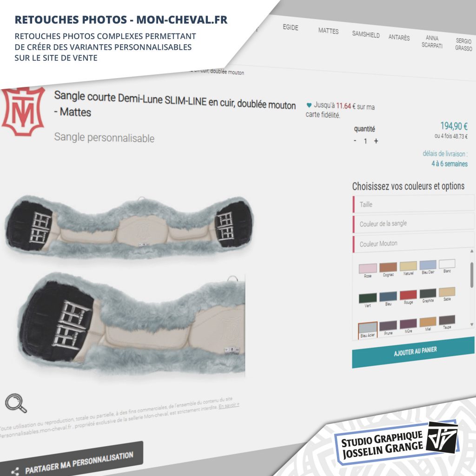Click the share icon beside Partager
476x476 pixels.
click(15, 471)
